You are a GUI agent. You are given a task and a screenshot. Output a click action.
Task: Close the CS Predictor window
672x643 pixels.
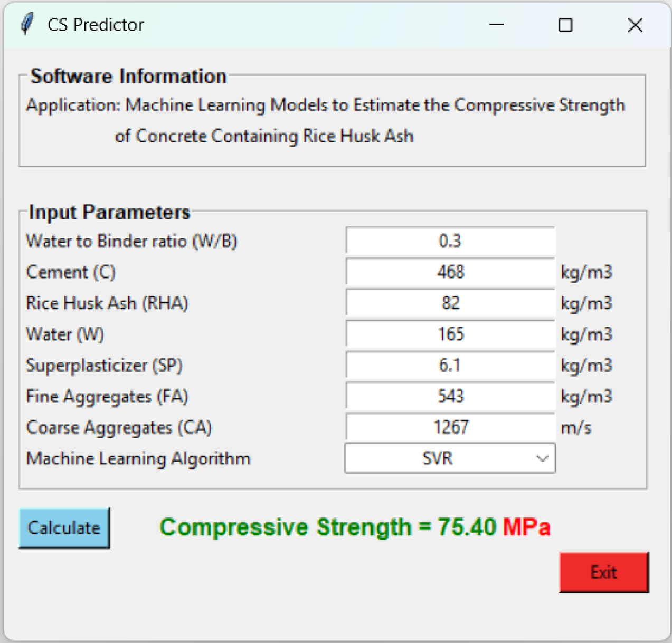[635, 25]
